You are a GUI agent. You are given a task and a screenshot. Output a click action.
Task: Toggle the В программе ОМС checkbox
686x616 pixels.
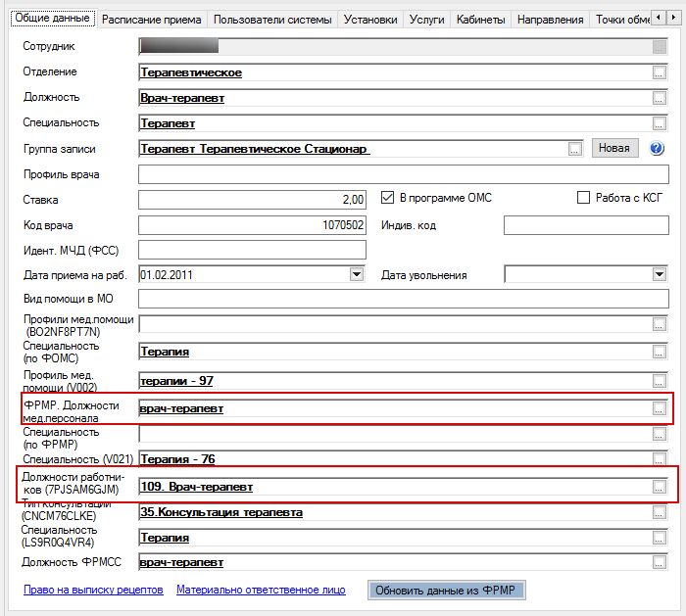pos(387,198)
